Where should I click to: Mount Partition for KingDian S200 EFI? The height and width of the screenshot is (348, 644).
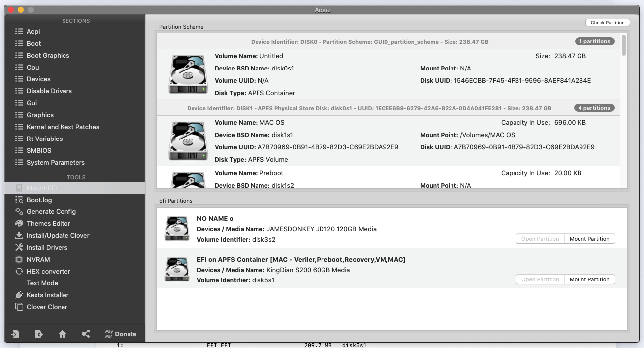click(x=589, y=279)
